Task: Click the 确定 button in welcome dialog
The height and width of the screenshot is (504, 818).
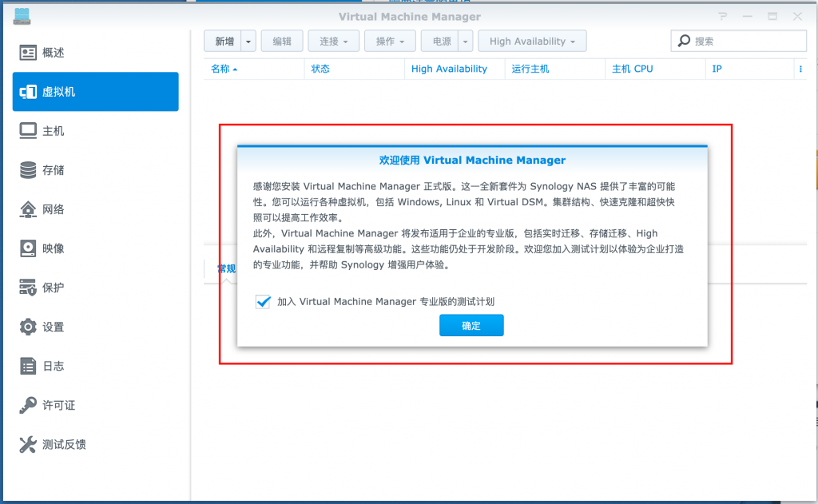Action: tap(471, 326)
